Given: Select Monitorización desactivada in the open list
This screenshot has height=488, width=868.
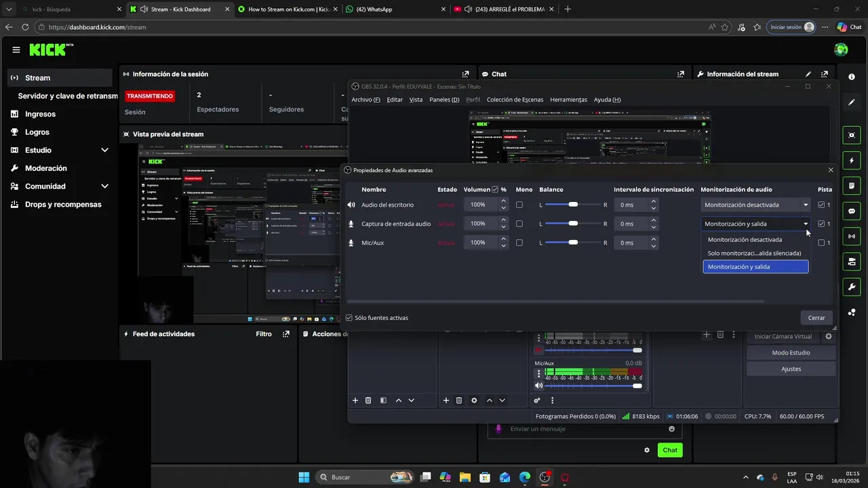Looking at the screenshot, I should [755, 239].
